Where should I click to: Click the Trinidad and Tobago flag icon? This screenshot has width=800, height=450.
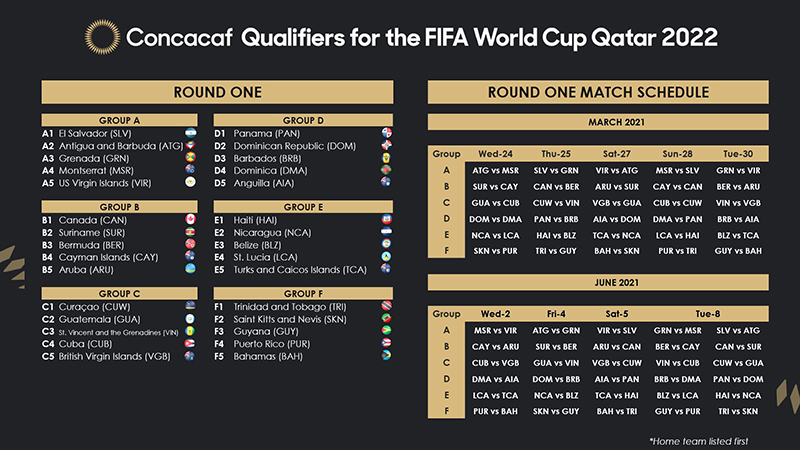coord(387,305)
